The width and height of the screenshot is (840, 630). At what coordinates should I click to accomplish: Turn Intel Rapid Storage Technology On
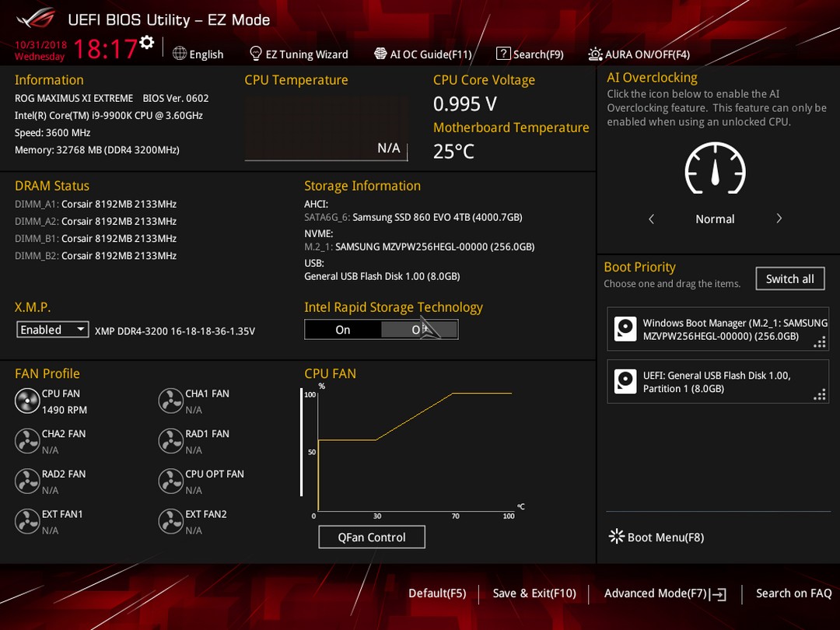pyautogui.click(x=343, y=330)
